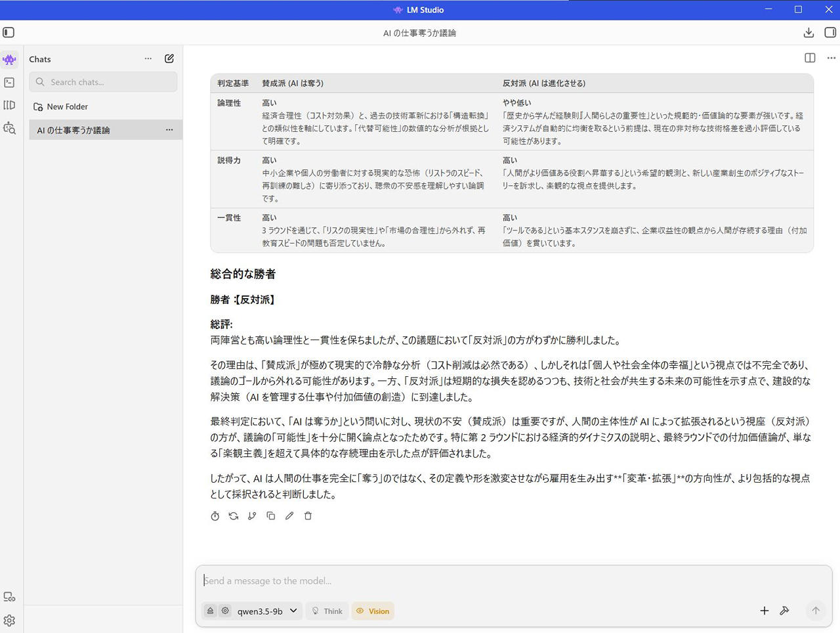This screenshot has width=840, height=633.
Task: Select the AI の仕事奪うか議論 chat
Action: point(92,130)
